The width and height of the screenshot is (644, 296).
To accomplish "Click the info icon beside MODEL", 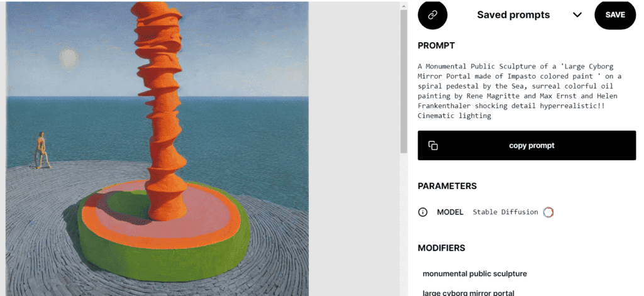I will [x=423, y=212].
